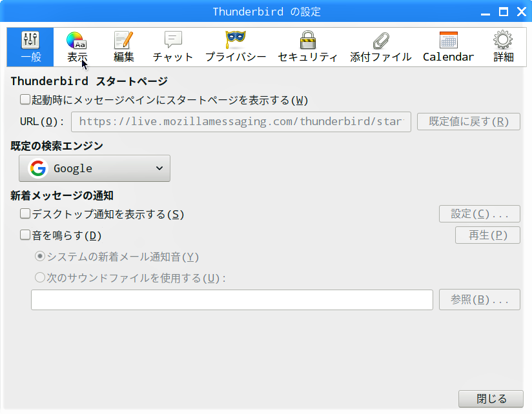Open the 詳細 gear tab
The image size is (532, 414).
503,47
